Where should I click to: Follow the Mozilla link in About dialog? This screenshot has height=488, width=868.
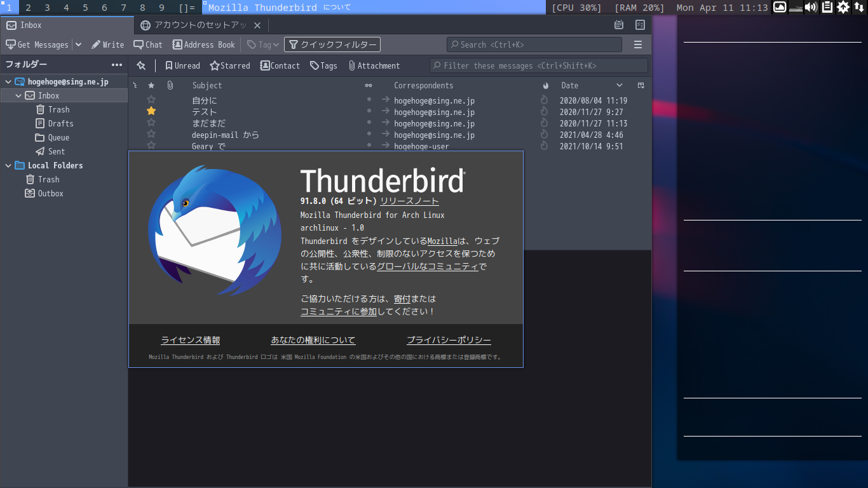(442, 241)
